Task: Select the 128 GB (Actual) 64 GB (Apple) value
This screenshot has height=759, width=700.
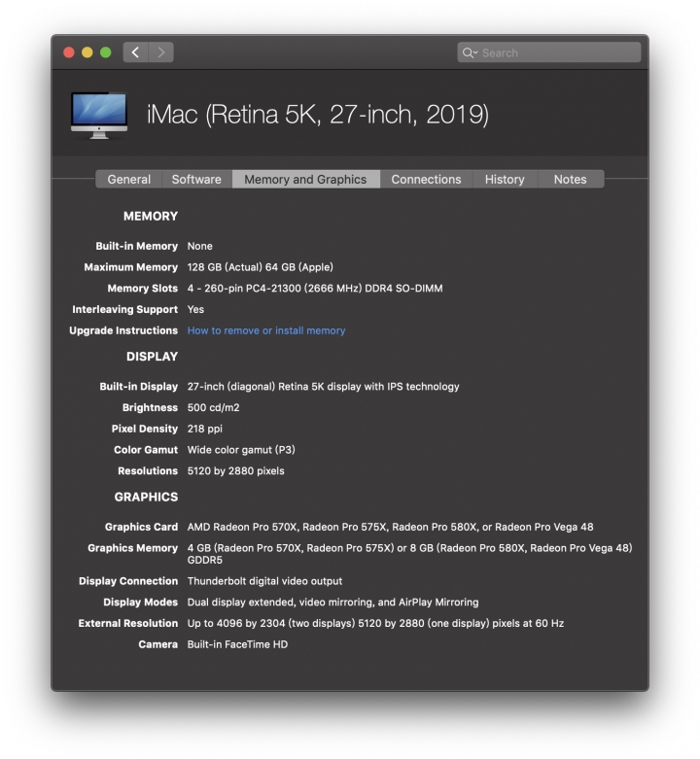Action: coord(261,267)
